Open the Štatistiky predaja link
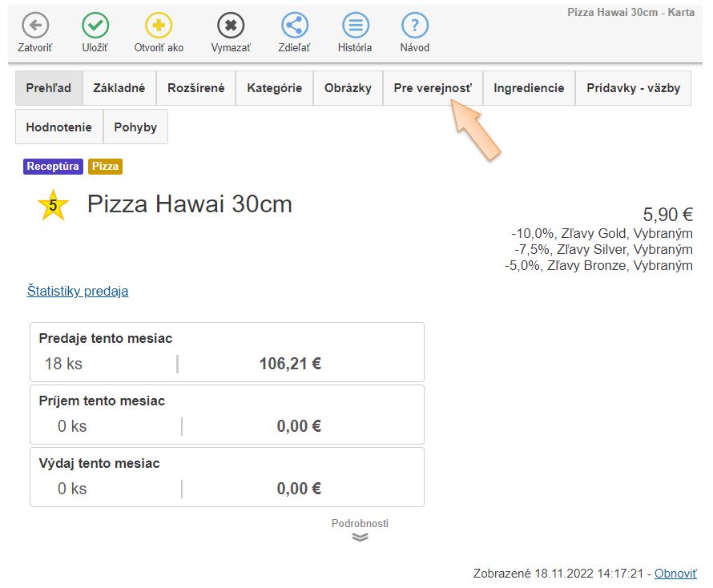Screen dimensions: 713x588 [78, 291]
